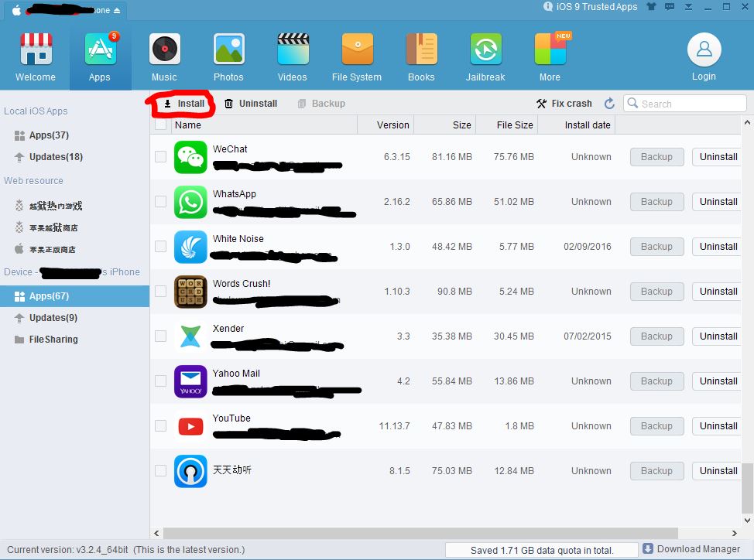Screen dimensions: 754x560
Task: Check the WeChat row checkbox
Action: coord(160,156)
